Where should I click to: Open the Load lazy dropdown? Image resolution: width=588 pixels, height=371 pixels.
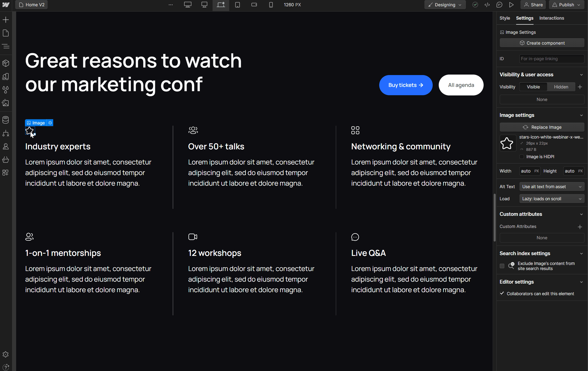click(x=552, y=199)
